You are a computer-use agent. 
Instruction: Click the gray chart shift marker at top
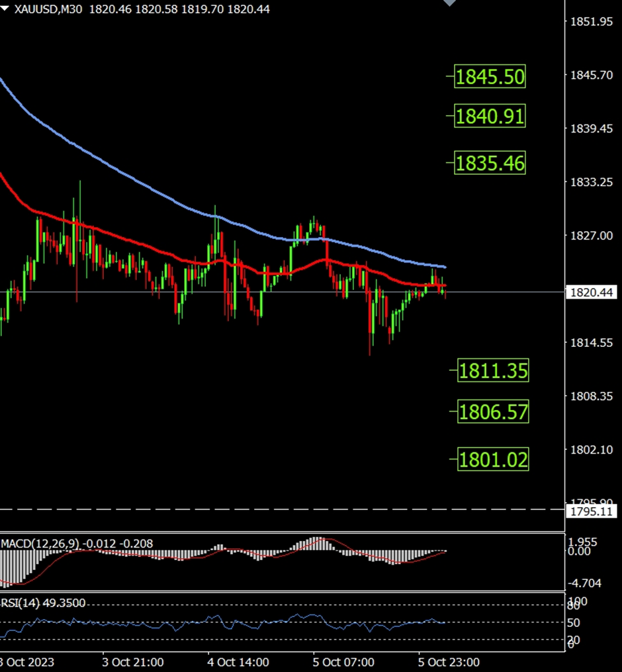tap(449, 3)
